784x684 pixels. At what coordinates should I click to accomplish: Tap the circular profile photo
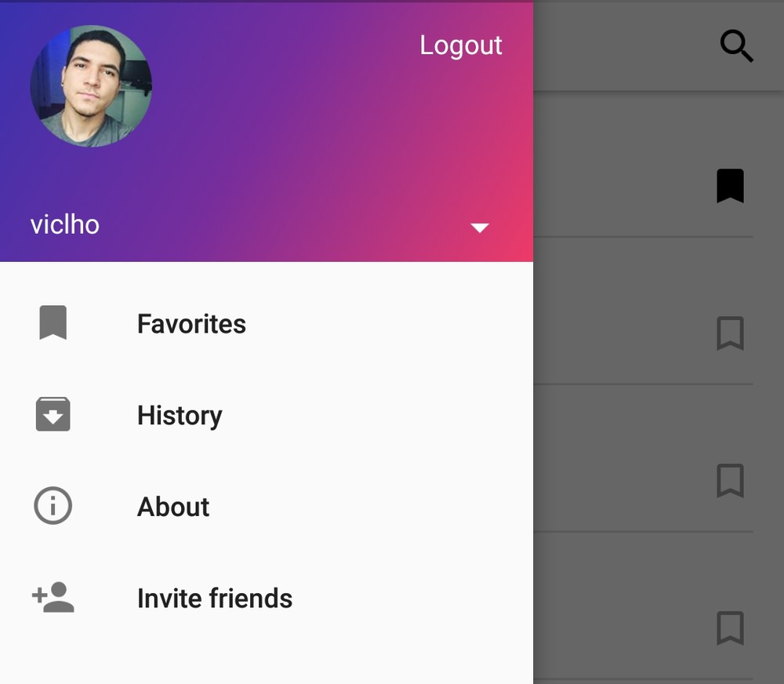coord(91,86)
